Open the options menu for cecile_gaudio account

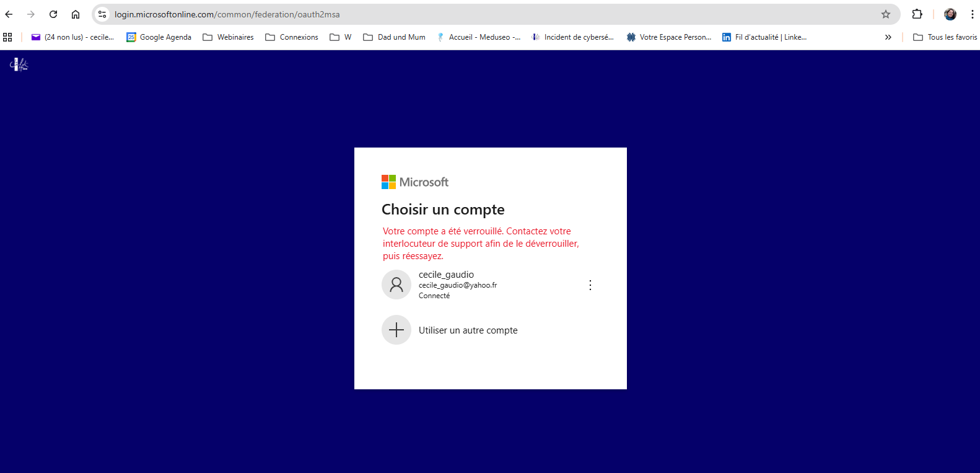(x=590, y=285)
